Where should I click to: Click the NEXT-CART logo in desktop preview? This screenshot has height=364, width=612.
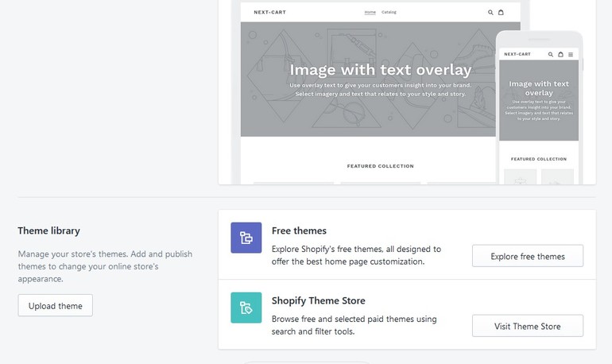[269, 12]
